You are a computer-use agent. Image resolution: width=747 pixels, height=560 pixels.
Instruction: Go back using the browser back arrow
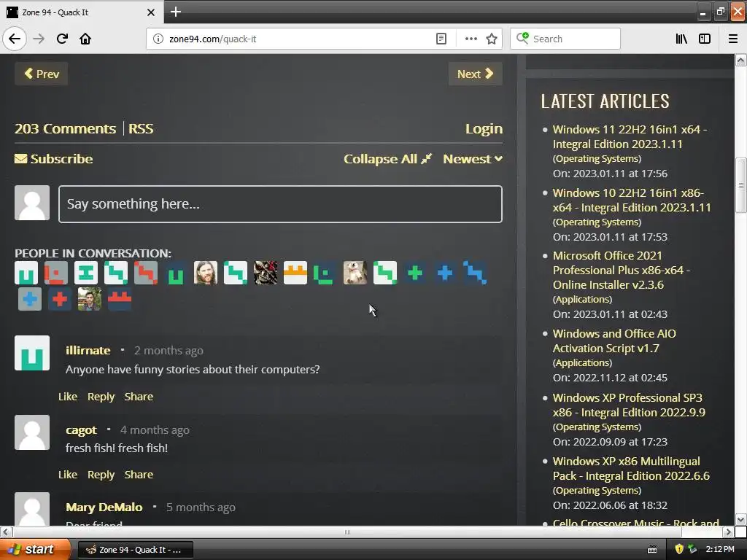point(15,39)
